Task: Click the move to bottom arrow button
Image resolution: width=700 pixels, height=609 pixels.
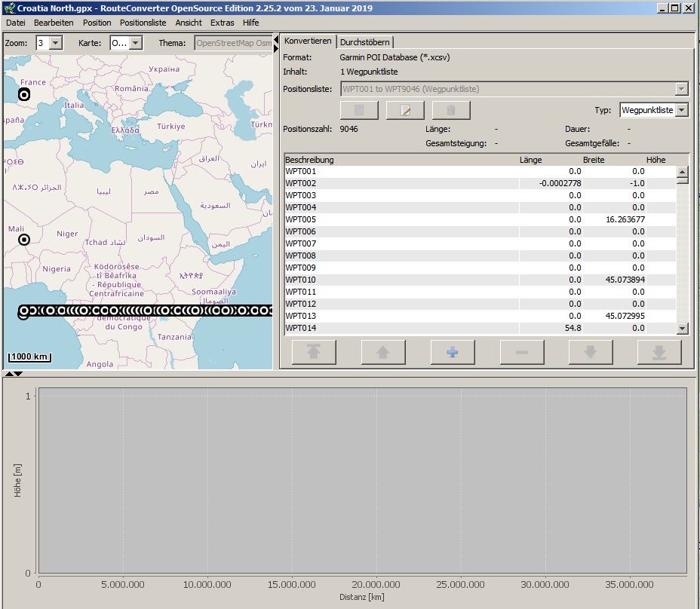Action: pos(659,352)
